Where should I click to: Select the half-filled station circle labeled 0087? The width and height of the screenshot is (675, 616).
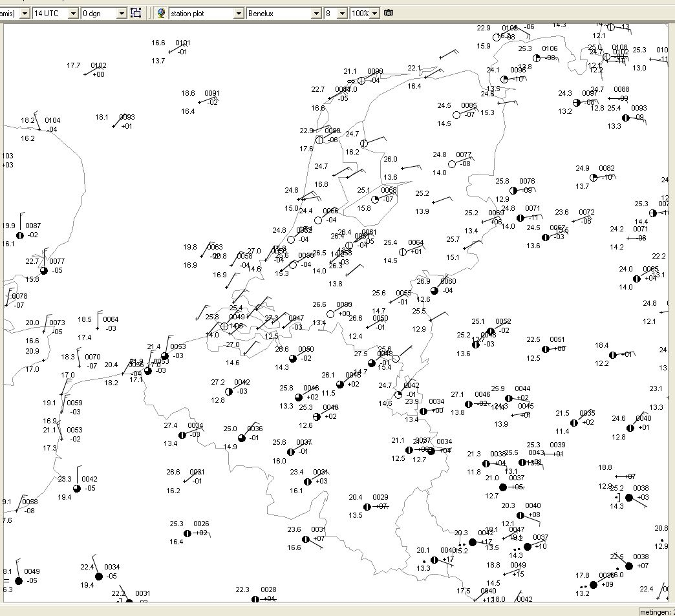point(20,235)
